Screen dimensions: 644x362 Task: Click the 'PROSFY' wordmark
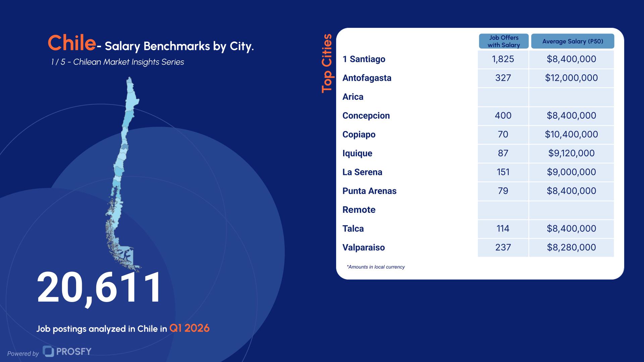click(x=74, y=351)
